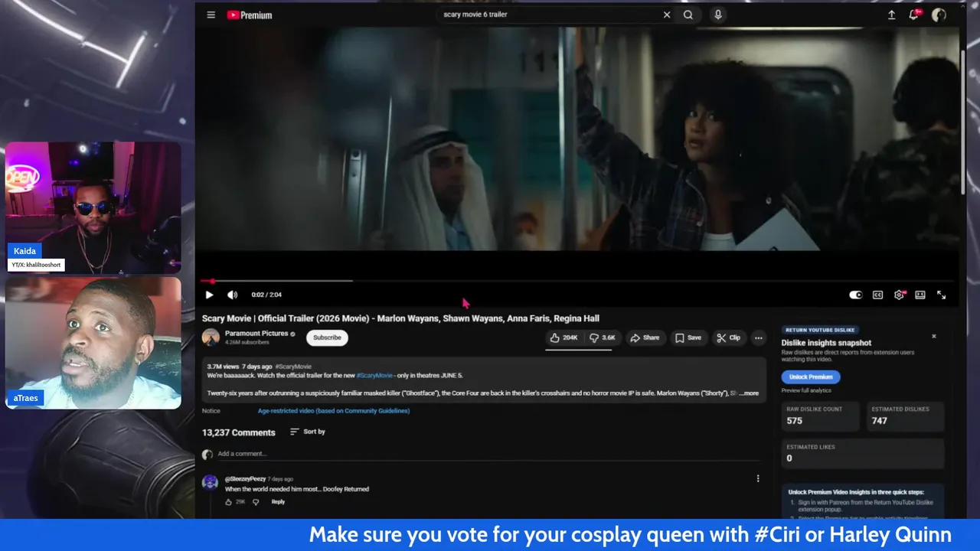980x551 pixels.
Task: Open SleezeyPeezy comment options three dots
Action: click(758, 479)
